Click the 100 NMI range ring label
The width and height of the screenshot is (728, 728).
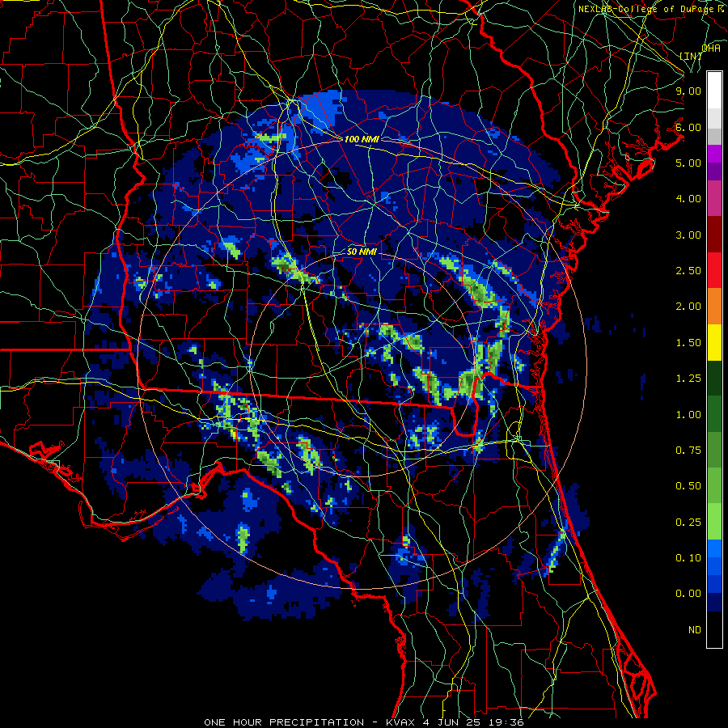click(x=362, y=139)
